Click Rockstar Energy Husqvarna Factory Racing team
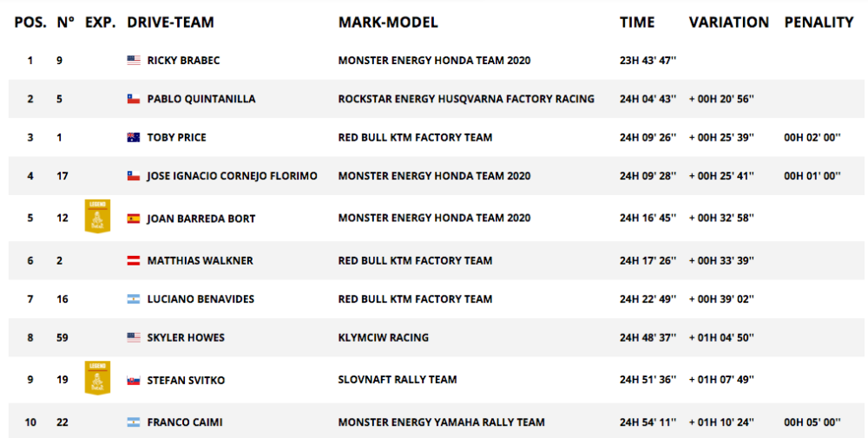This screenshot has width=868, height=438. pos(466,99)
